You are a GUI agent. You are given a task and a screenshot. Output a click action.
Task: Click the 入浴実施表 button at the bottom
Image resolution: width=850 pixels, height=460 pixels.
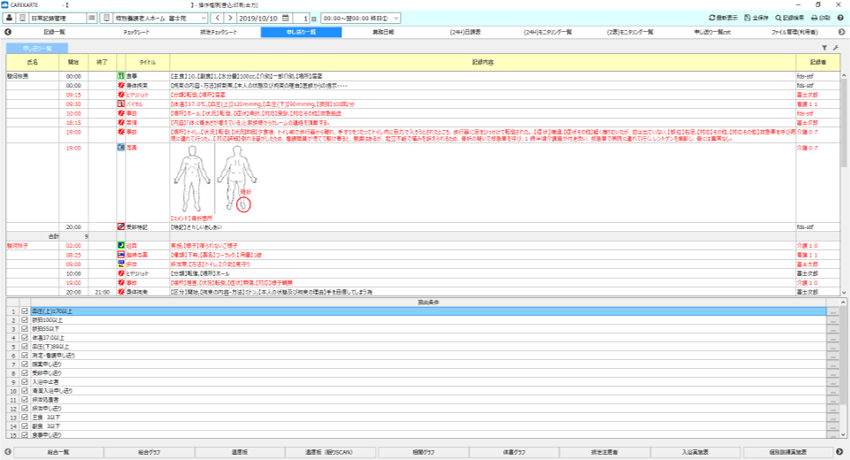(696, 452)
